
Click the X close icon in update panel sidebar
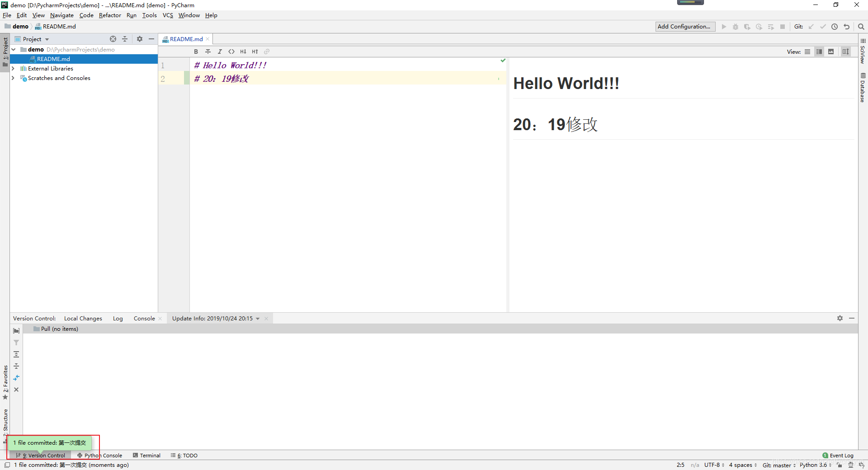(x=16, y=390)
